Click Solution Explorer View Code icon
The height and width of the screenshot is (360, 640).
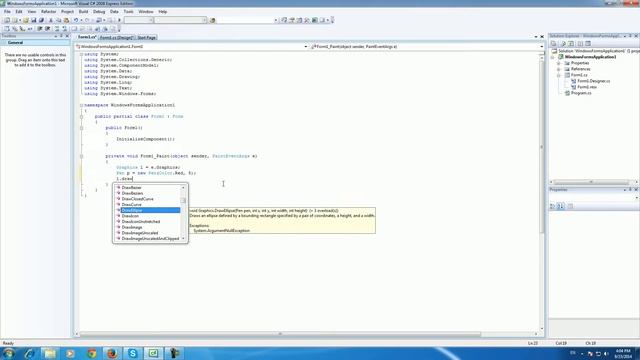coord(580,44)
